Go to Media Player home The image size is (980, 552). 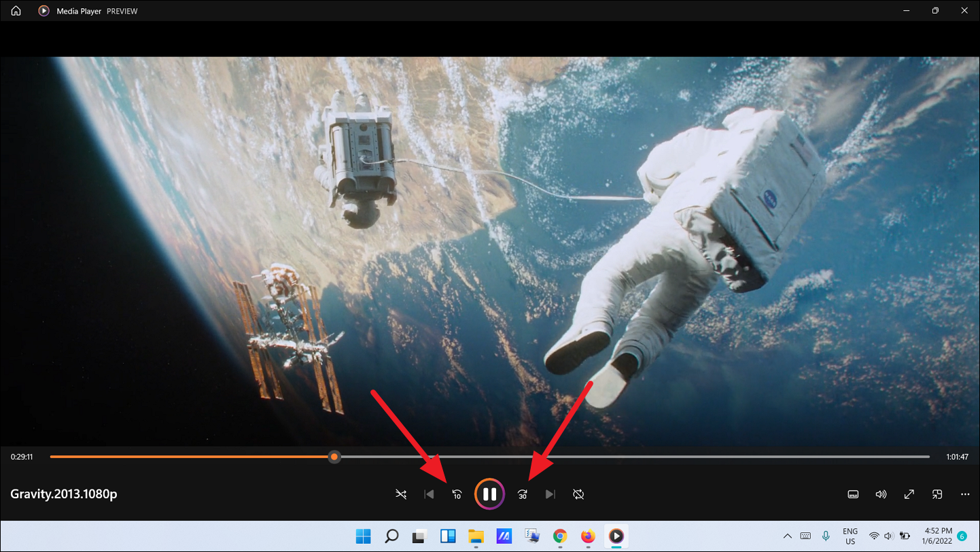[16, 11]
